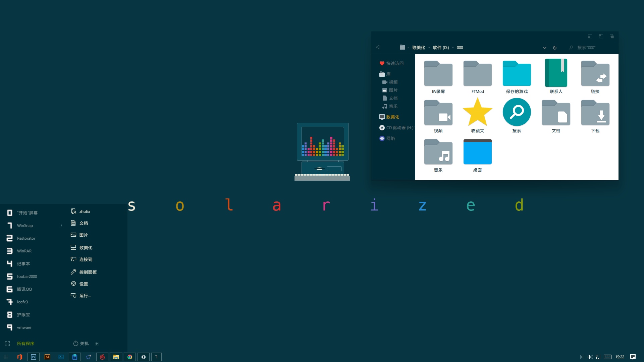Open the clipboard app on taskbar
644x362 pixels.
pos(75,357)
